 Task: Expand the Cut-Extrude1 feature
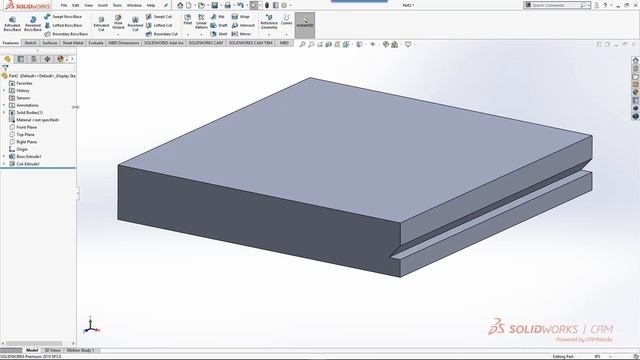tap(4, 164)
